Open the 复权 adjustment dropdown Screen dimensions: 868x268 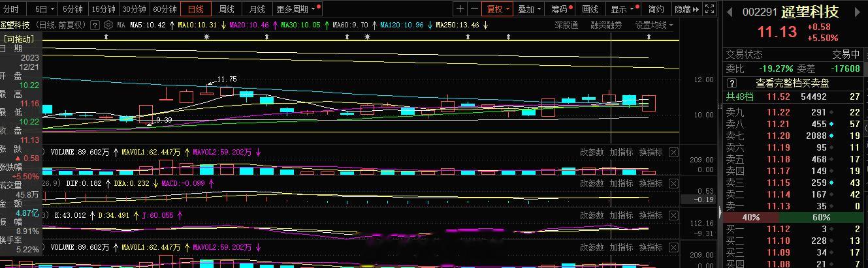coord(498,9)
